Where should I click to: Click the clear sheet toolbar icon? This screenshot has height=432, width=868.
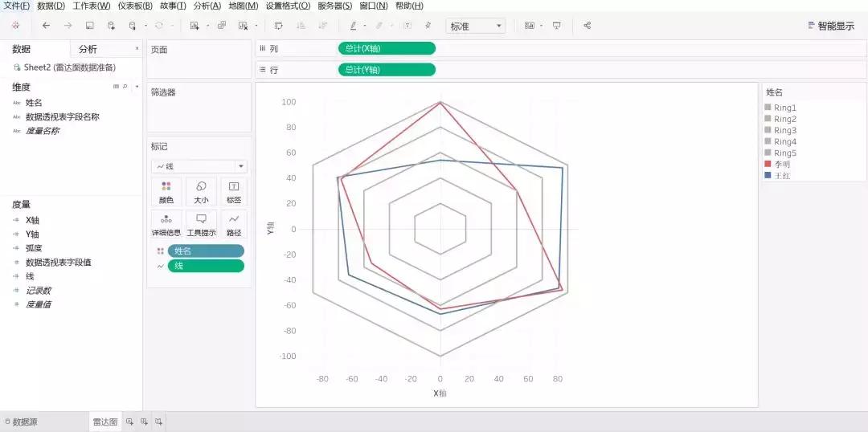(243, 26)
